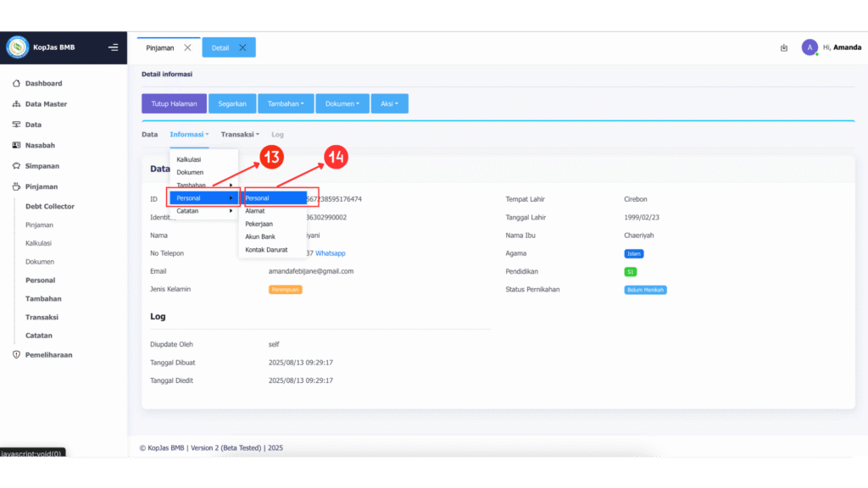The height and width of the screenshot is (488, 868).
Task: Click the Data Master icon in sidebar
Action: (x=16, y=104)
